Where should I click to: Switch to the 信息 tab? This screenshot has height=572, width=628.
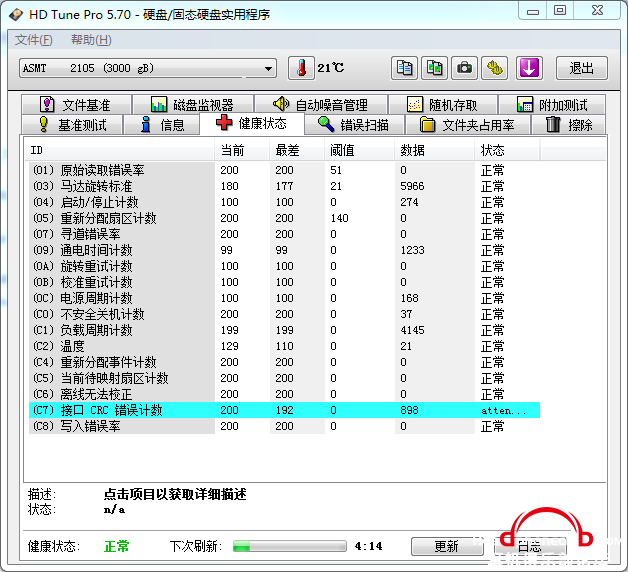pyautogui.click(x=162, y=125)
